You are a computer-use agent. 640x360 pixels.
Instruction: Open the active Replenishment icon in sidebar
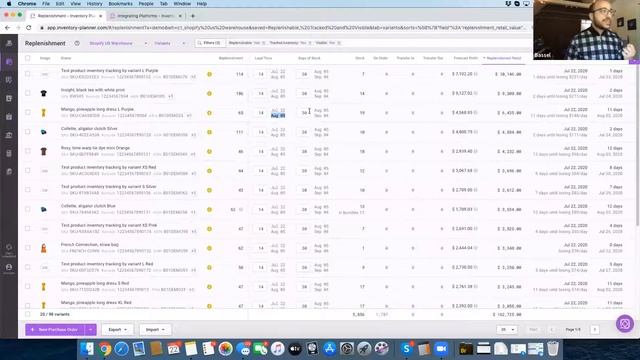point(9,62)
